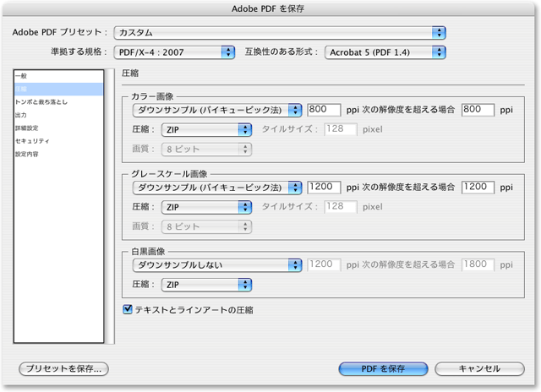Screen dimensions: 541x392
Task: Open the カラー画像 圧縮 ZIP dropdown
Action: coord(205,129)
